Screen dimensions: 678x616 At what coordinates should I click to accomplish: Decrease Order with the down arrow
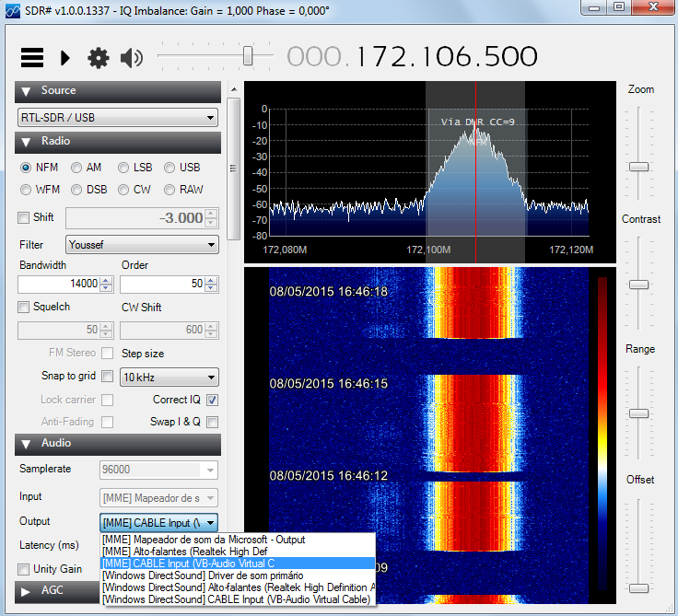click(x=211, y=288)
